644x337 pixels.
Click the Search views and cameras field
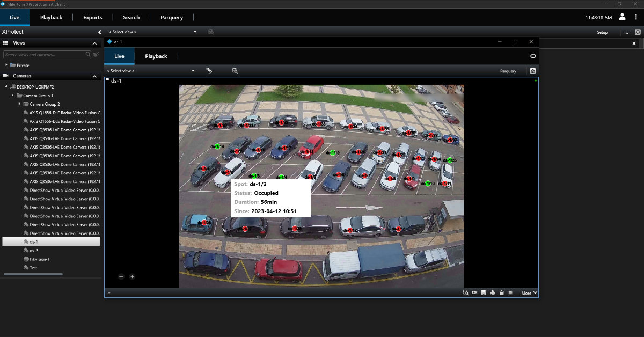pos(44,55)
